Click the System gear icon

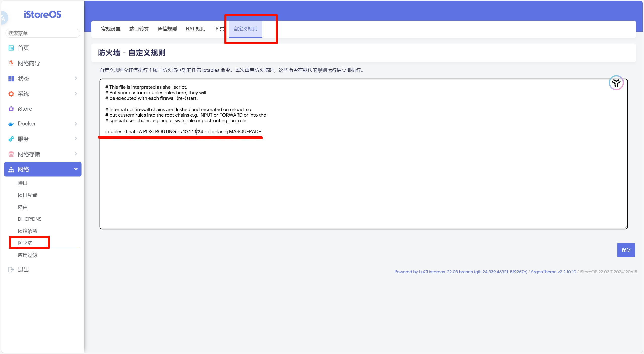click(x=11, y=94)
